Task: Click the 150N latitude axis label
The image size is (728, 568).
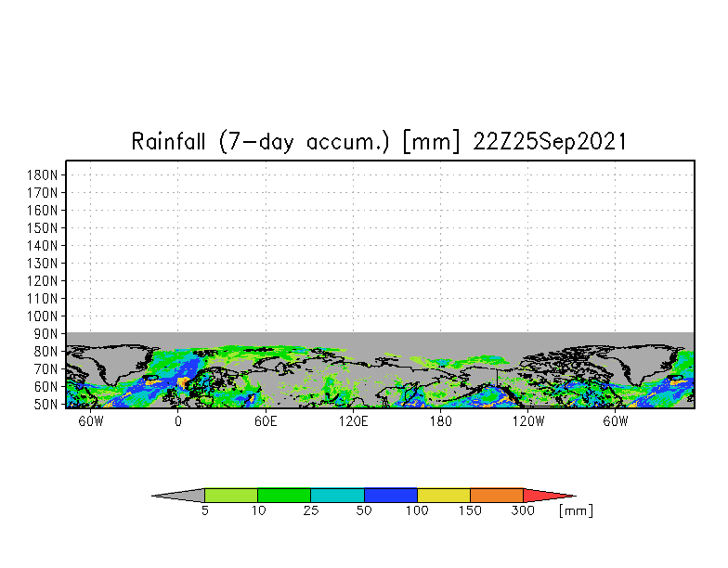Action: [x=43, y=228]
